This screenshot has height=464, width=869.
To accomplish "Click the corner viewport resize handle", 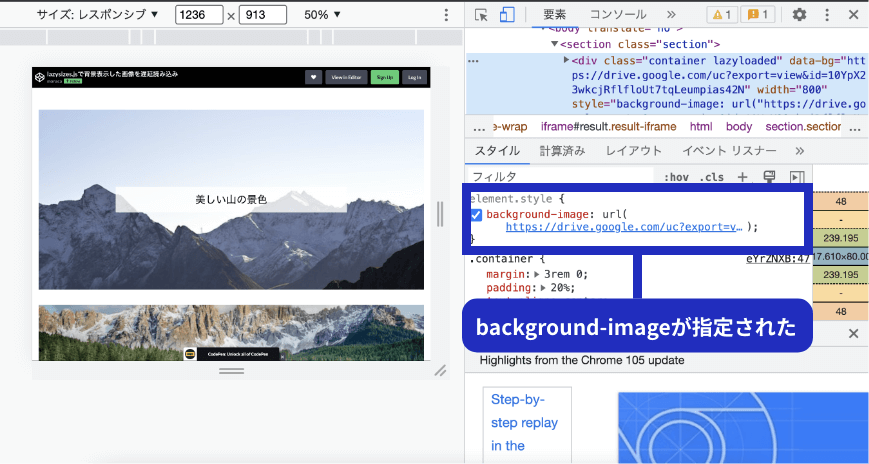I will tap(441, 370).
